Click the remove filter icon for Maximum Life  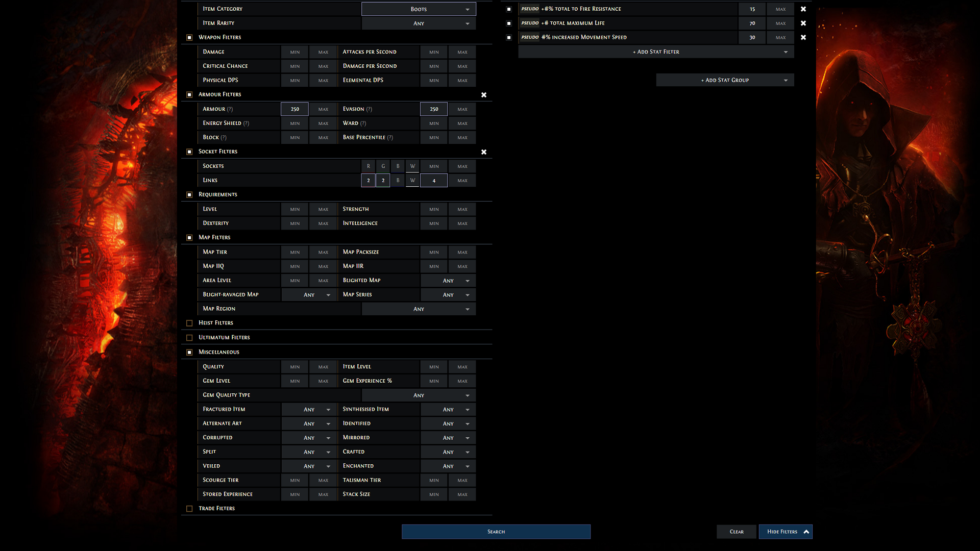click(803, 23)
